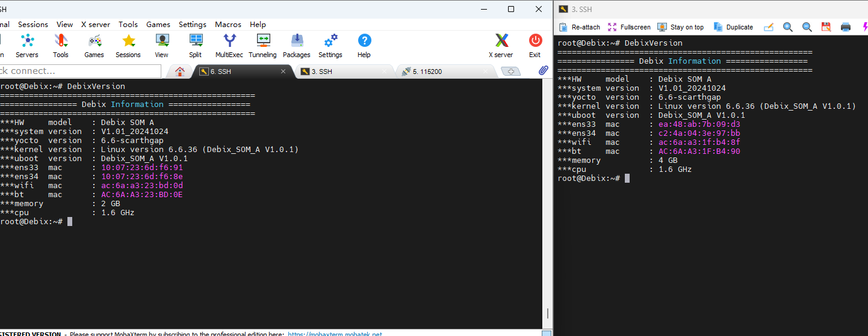Screen dimensions: 868x336
Task: Open the View menu
Action: (65, 25)
